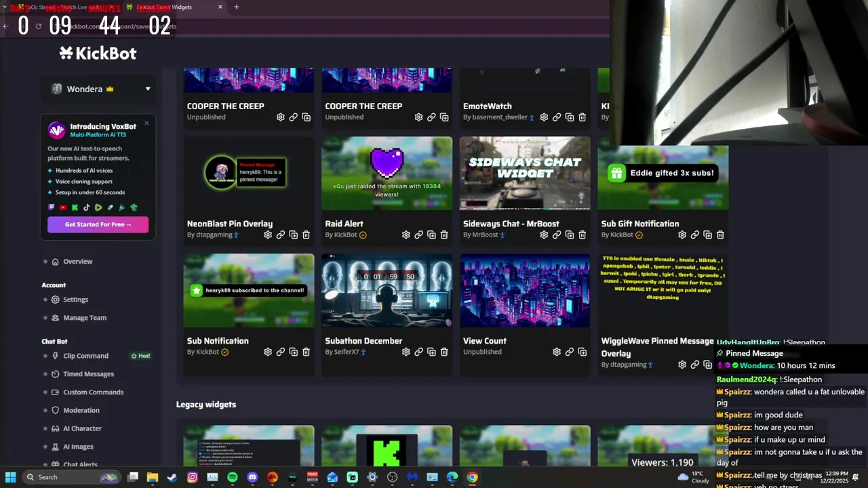Duplicate the Raid Alert widget
Image resolution: width=868 pixels, height=488 pixels.
pyautogui.click(x=431, y=235)
